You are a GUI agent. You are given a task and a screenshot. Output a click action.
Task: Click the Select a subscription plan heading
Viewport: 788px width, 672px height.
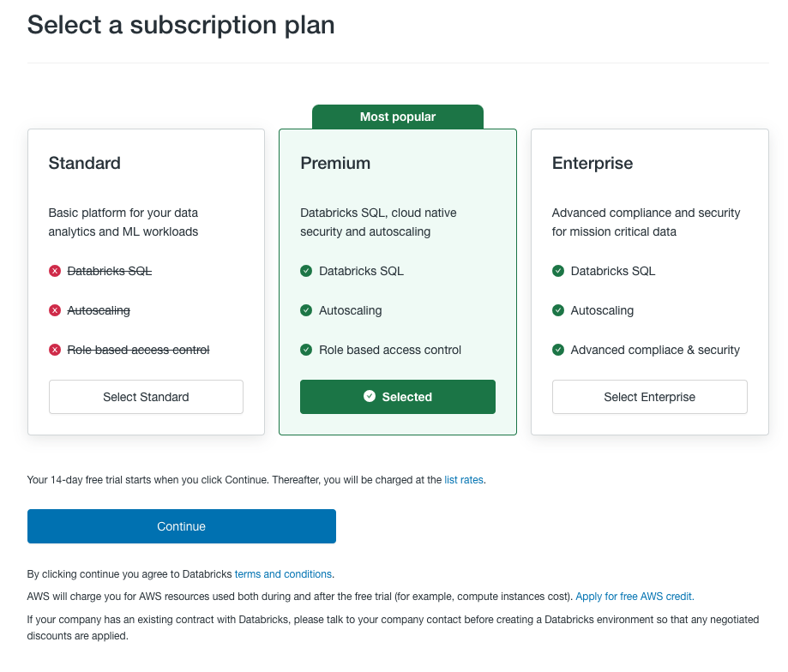pyautogui.click(x=181, y=25)
